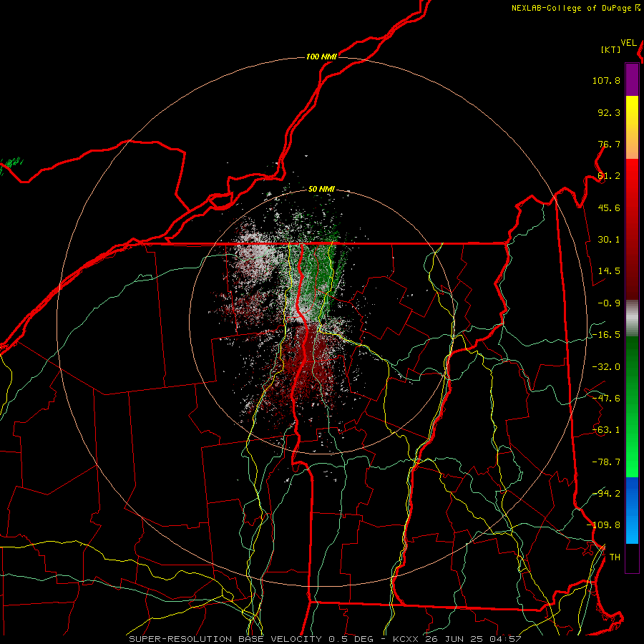Select the 76.7 velocity scale value
Screen dimensions: 644x644
pyautogui.click(x=609, y=144)
